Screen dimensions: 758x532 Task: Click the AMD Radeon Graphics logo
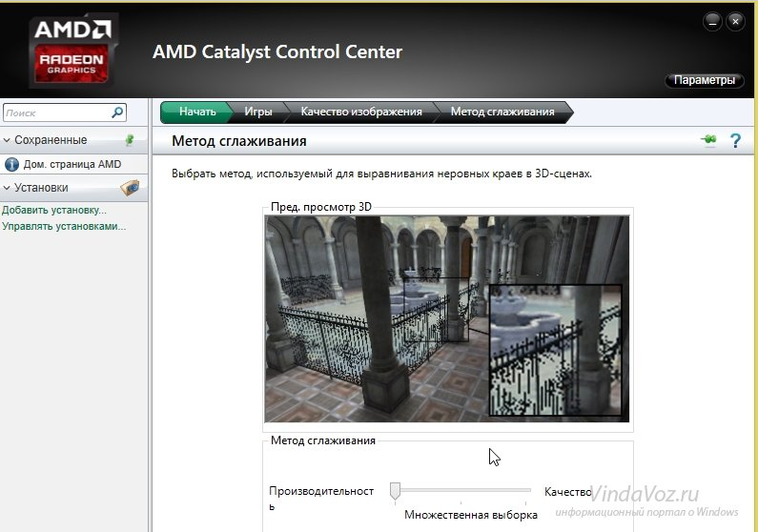[x=73, y=51]
